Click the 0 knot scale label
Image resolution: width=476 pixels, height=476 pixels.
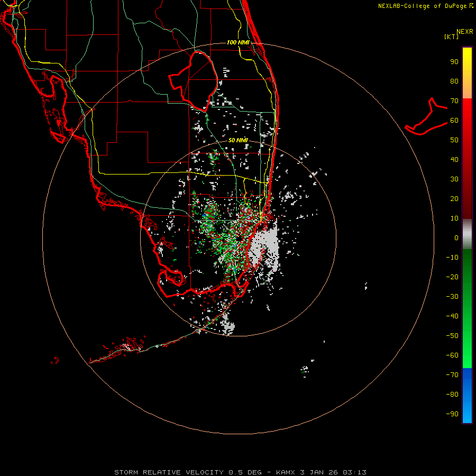pyautogui.click(x=456, y=237)
